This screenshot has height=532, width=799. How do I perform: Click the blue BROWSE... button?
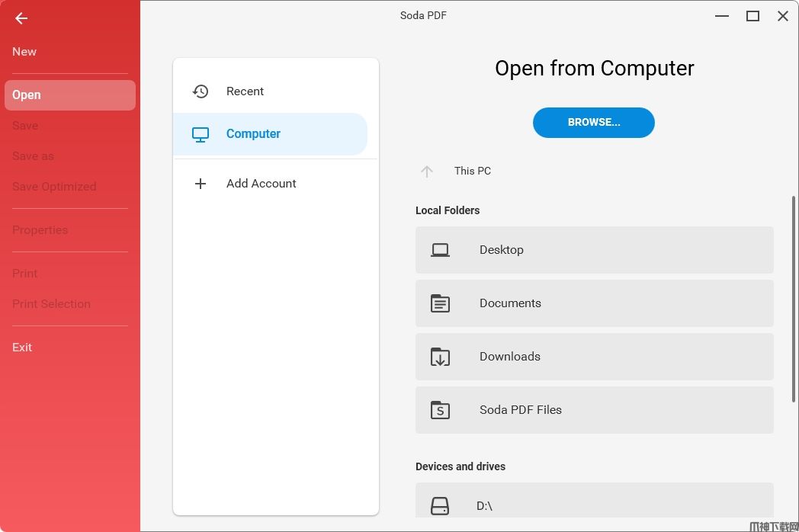point(594,122)
